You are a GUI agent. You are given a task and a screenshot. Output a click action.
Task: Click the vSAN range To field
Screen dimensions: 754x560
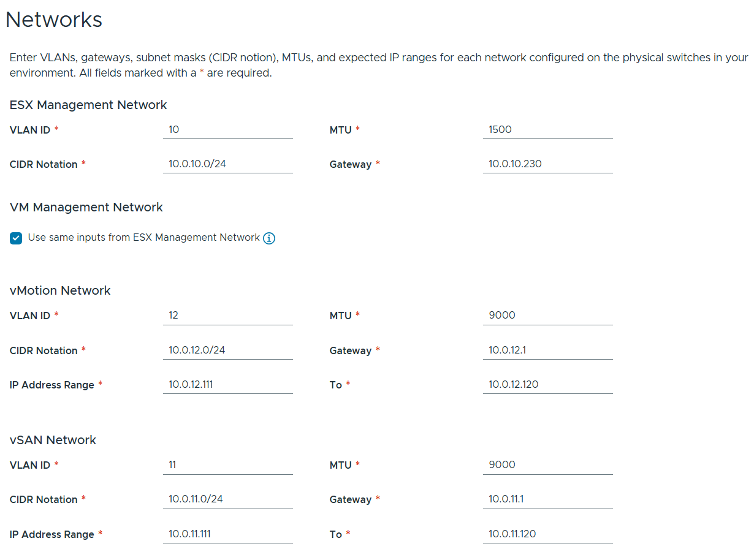click(x=547, y=534)
